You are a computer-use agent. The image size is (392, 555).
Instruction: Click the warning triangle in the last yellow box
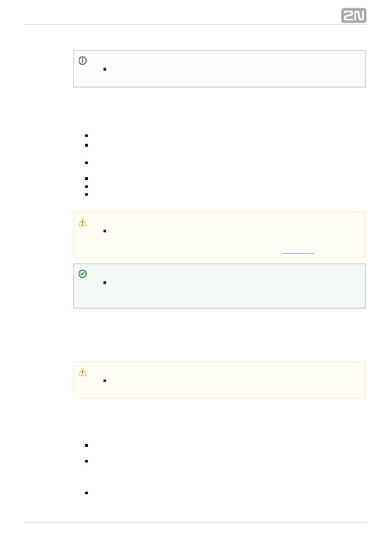(83, 372)
